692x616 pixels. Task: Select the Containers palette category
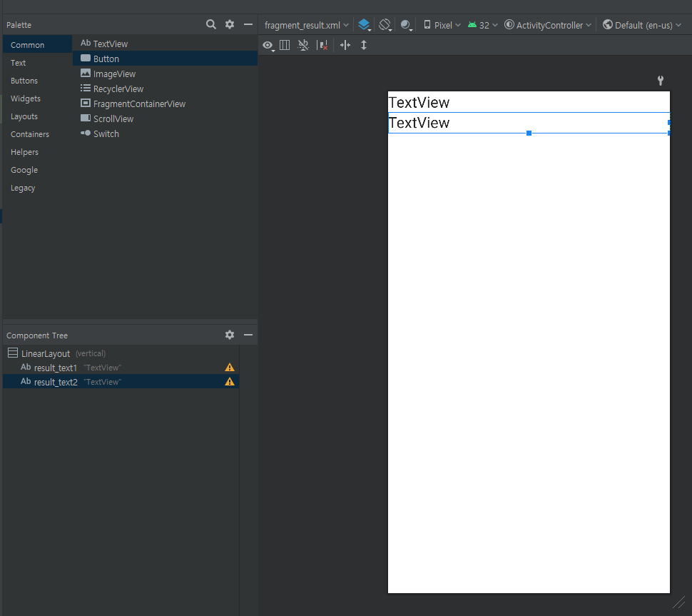(x=38, y=134)
